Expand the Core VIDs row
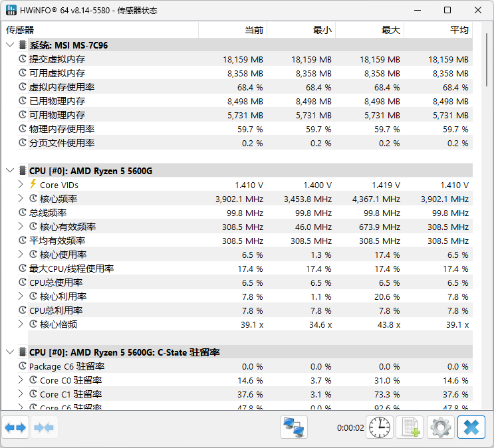 (21, 184)
